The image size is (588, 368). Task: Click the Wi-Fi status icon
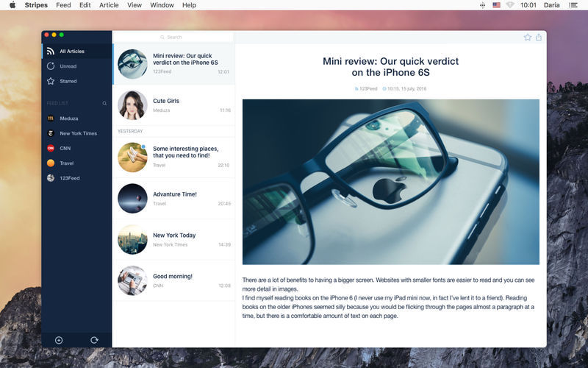coord(509,5)
